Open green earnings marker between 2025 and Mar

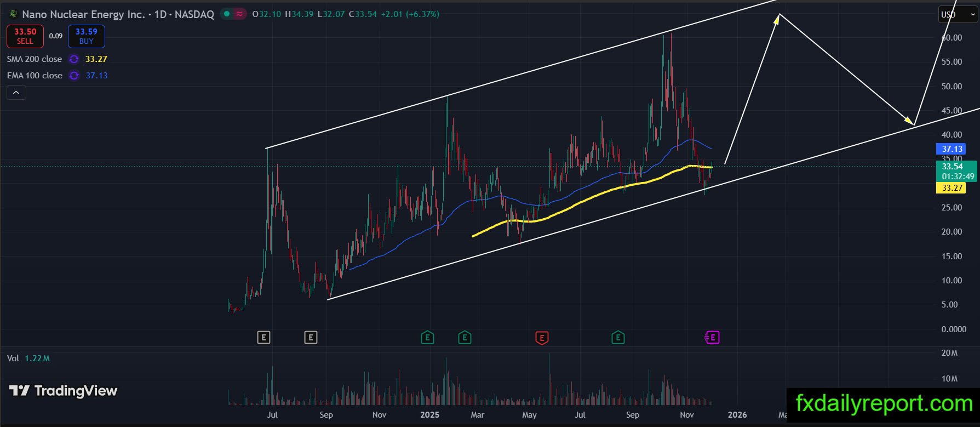pyautogui.click(x=465, y=338)
